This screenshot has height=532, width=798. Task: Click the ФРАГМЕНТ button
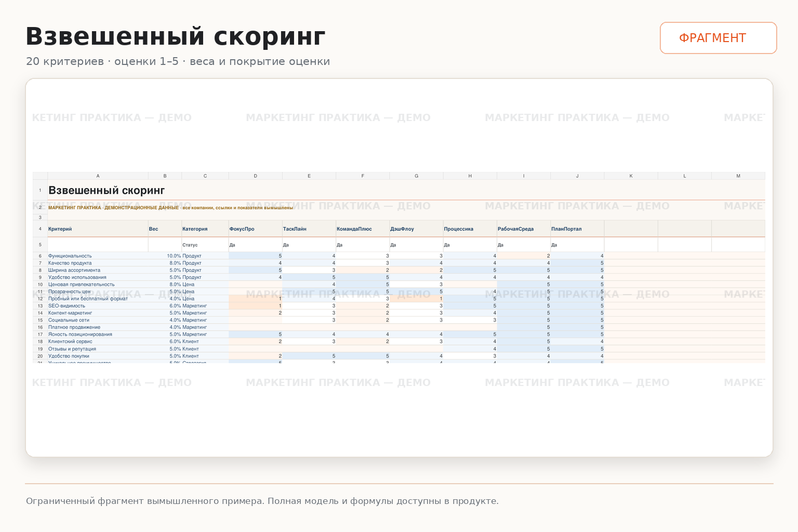(718, 38)
